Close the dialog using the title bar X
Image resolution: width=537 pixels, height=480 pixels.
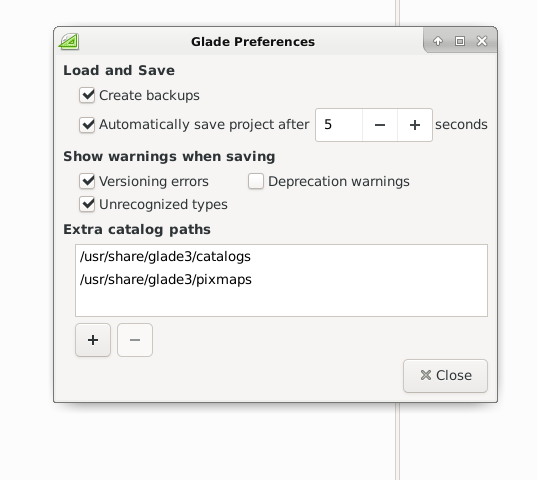click(482, 41)
